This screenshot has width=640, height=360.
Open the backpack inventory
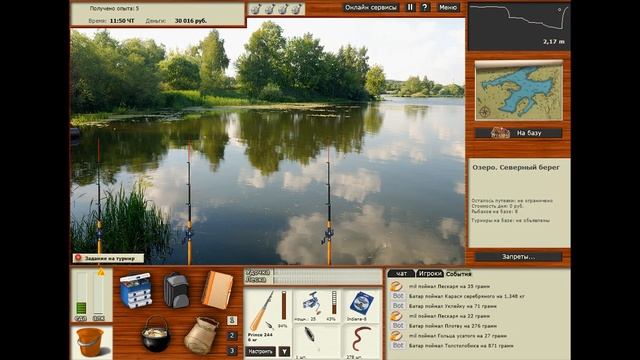[176, 290]
